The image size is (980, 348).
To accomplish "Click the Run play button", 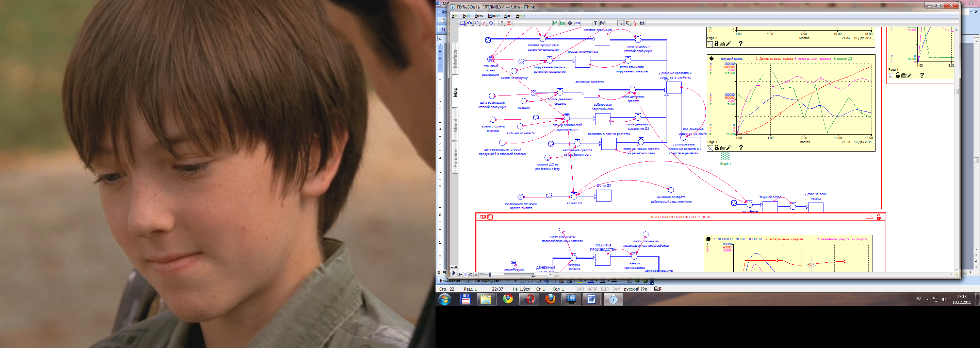I will (x=454, y=273).
